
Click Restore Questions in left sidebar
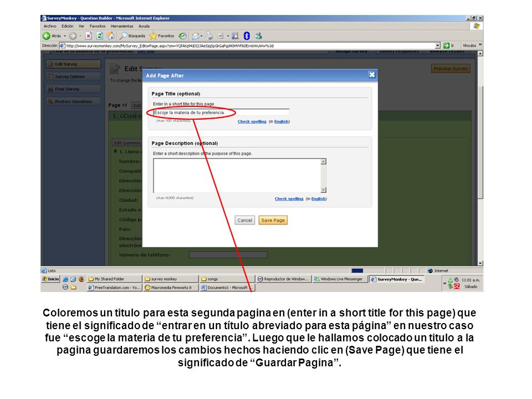tap(73, 101)
